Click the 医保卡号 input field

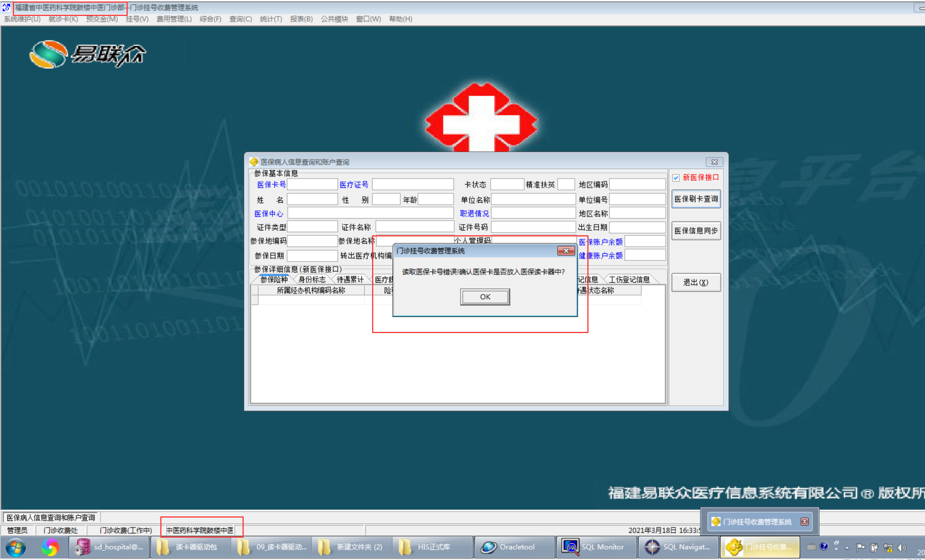(312, 185)
